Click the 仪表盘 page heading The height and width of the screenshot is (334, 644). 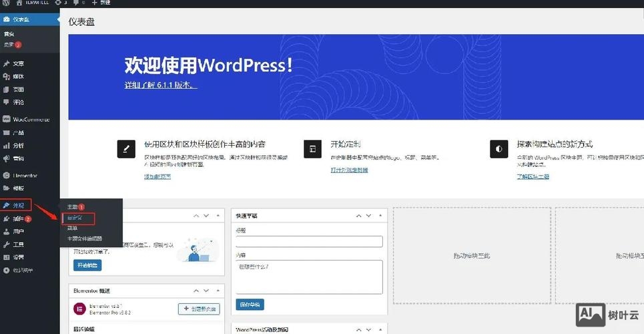81,22
